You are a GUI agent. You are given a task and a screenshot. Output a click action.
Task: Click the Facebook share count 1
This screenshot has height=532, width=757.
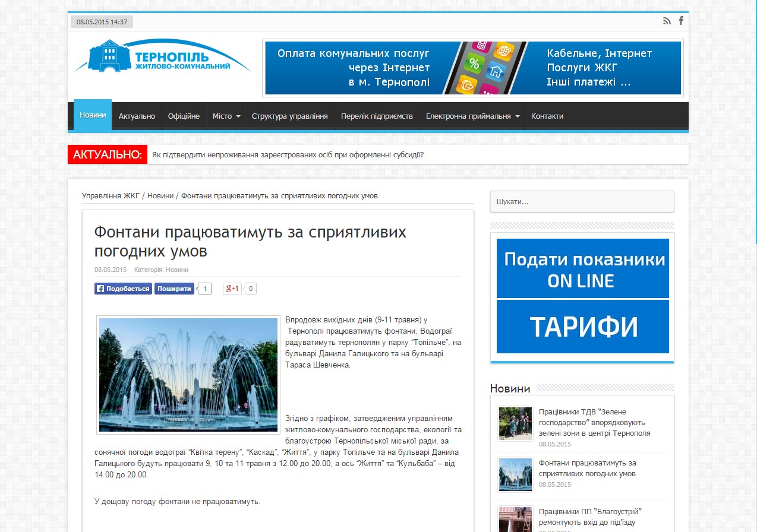[x=204, y=289]
